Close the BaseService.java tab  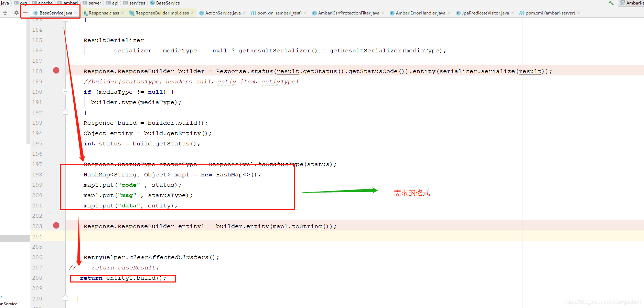click(x=76, y=13)
